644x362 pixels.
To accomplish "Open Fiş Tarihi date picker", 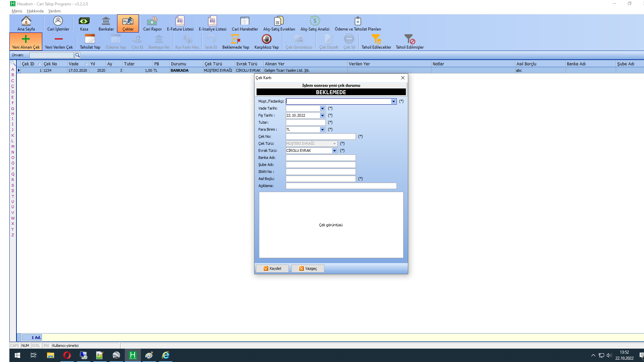I will 322,115.
